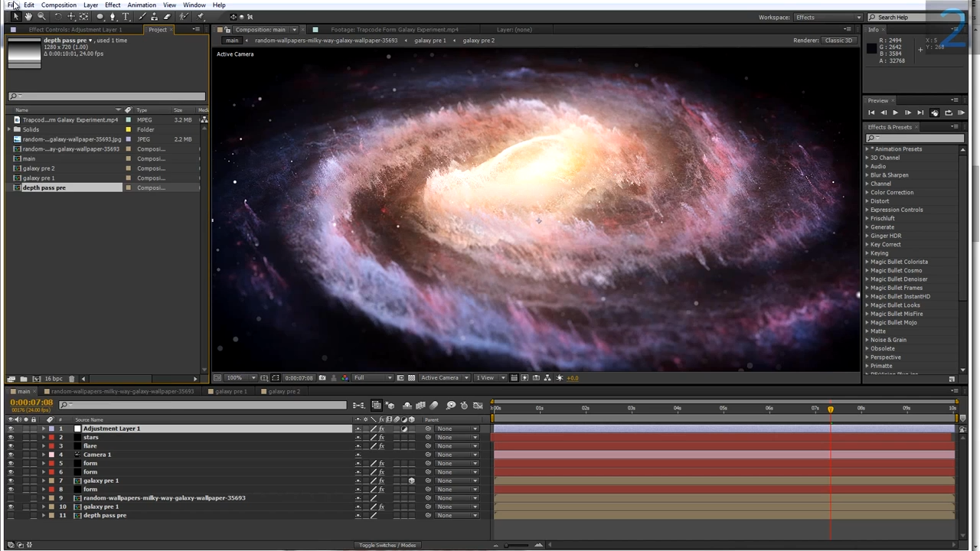Click the timeline current time 0:00:07:08
The height and width of the screenshot is (551, 980).
[x=31, y=403]
